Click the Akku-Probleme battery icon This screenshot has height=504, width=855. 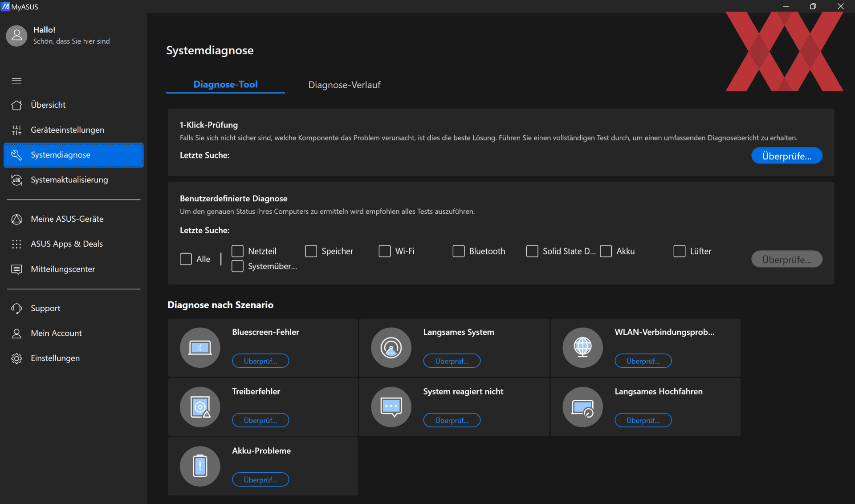[200, 466]
